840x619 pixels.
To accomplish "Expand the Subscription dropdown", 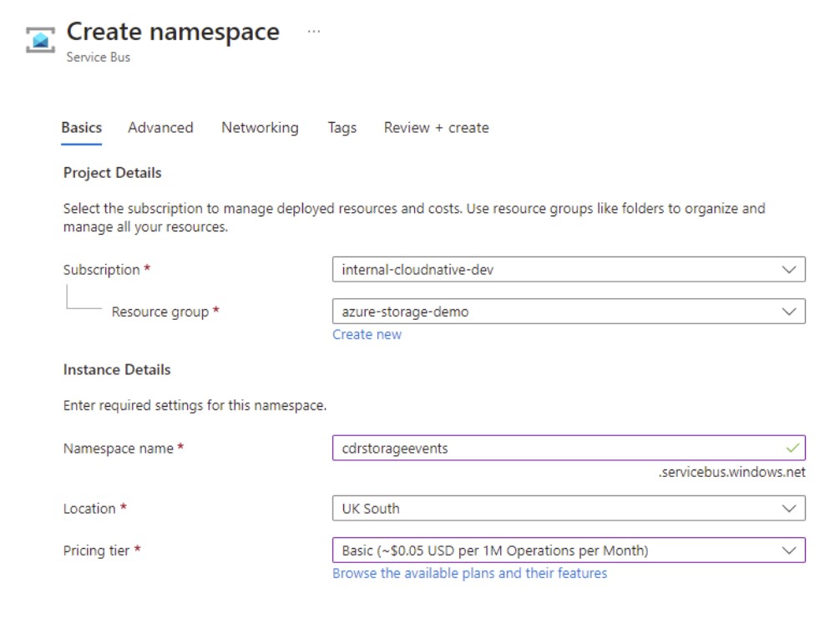I will (x=568, y=270).
